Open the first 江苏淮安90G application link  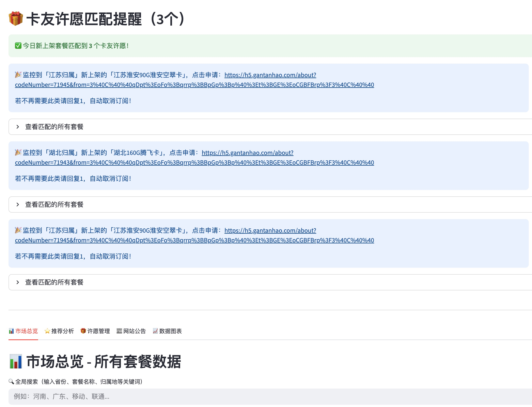coord(270,75)
